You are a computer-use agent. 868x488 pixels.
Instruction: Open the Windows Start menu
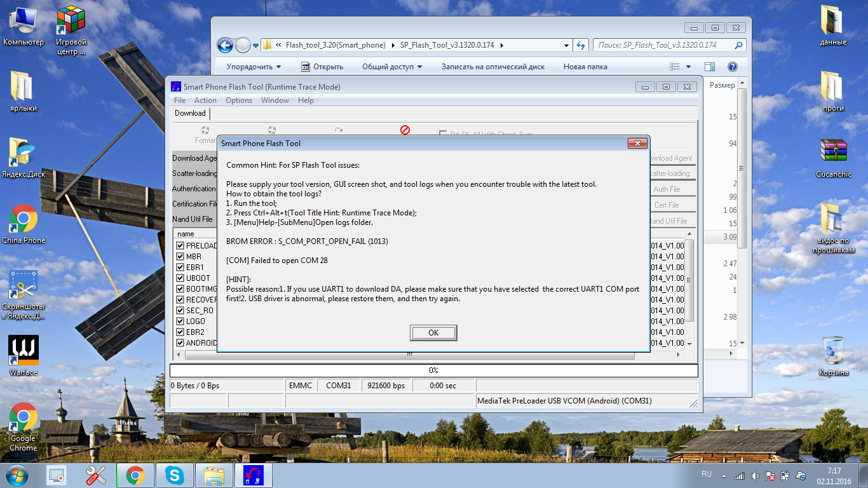pyautogui.click(x=17, y=475)
